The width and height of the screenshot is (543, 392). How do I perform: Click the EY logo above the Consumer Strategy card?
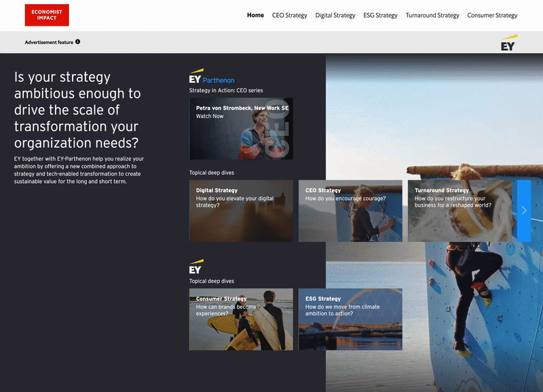point(196,267)
